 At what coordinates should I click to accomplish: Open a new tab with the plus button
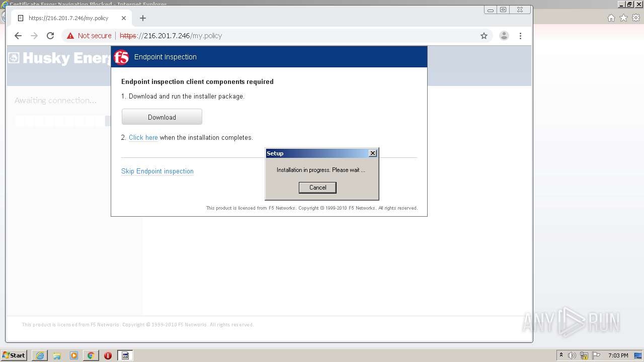pos(143,18)
